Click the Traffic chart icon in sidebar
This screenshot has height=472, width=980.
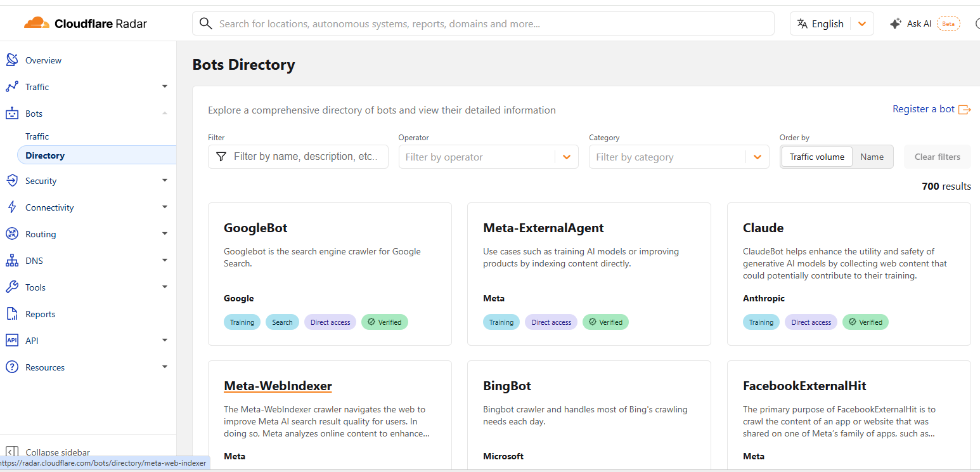point(12,87)
